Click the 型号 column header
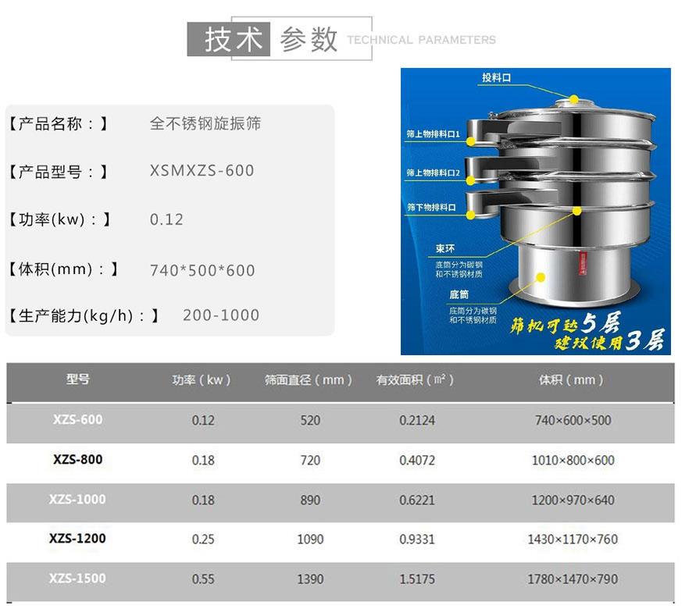Image resolution: width=696 pixels, height=616 pixels. (x=78, y=379)
